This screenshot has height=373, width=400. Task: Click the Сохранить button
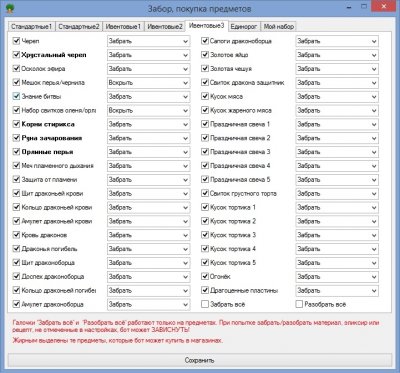tap(200, 360)
